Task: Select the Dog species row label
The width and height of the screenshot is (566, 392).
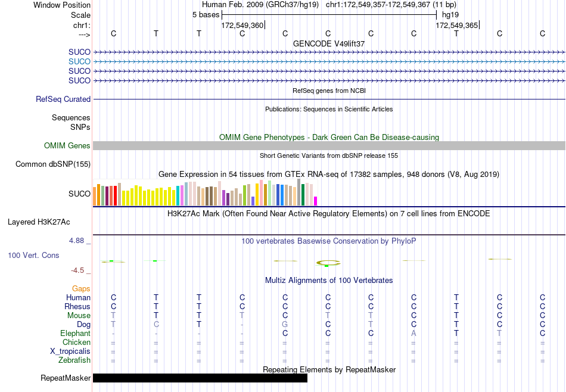Action: [x=84, y=325]
